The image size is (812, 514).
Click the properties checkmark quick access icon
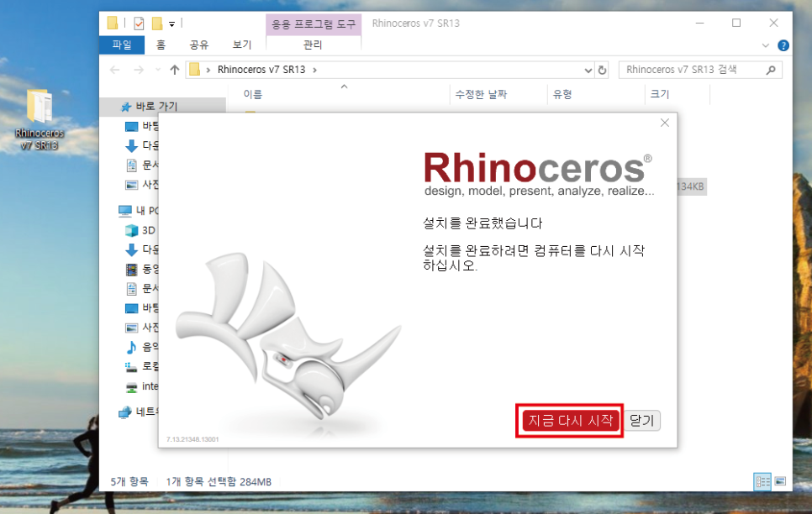138,24
